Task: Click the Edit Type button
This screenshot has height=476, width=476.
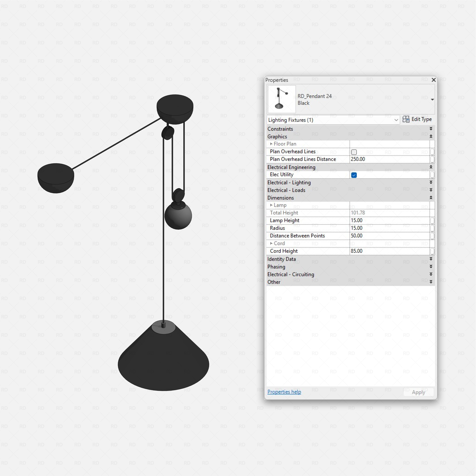Action: (x=417, y=119)
